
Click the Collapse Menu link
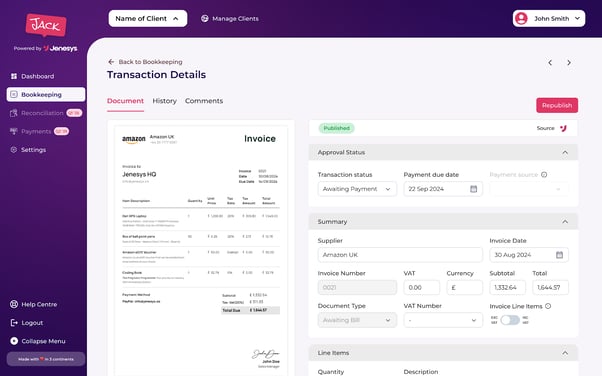pyautogui.click(x=43, y=341)
